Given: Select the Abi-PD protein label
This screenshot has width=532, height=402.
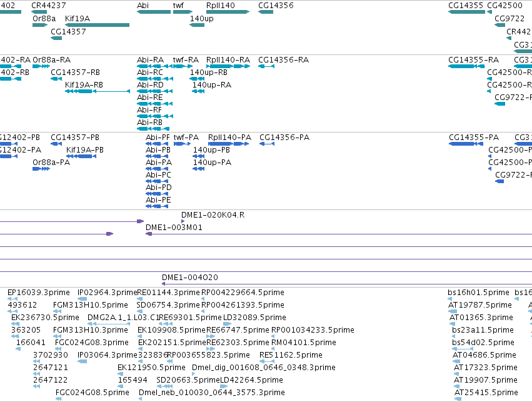Looking at the screenshot, I should point(159,188).
